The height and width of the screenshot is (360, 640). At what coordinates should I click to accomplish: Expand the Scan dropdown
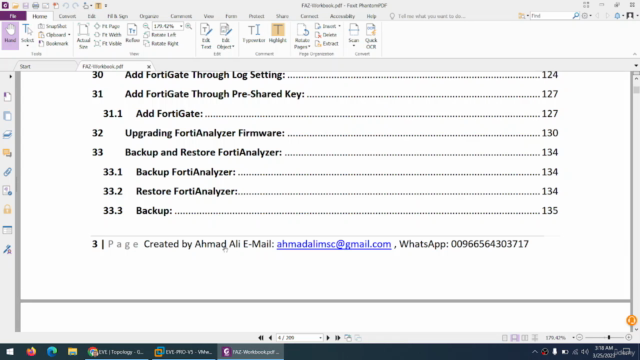click(353, 46)
